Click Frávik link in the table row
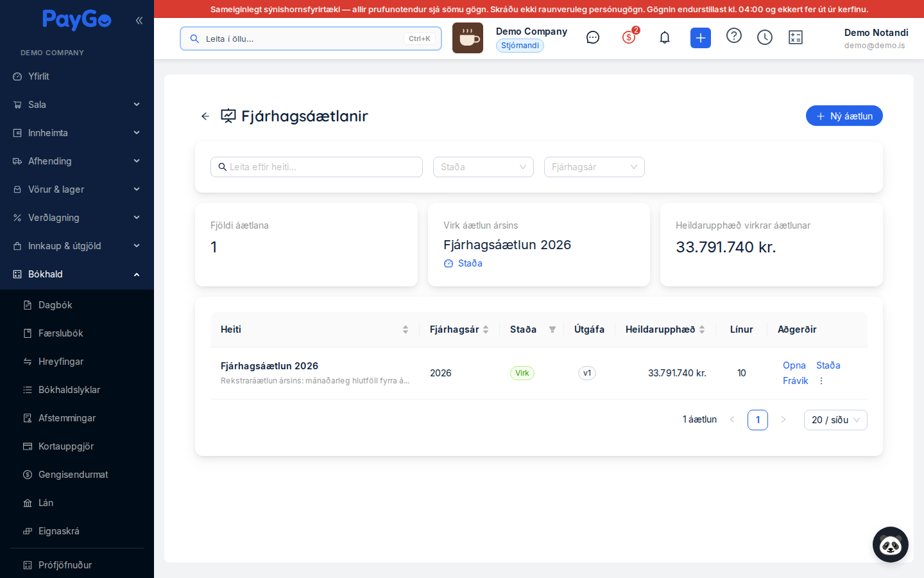924x578 pixels. tap(795, 381)
